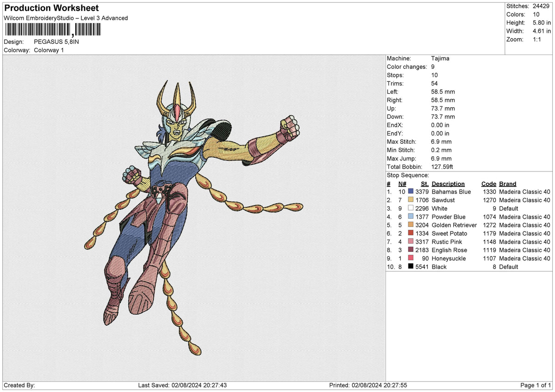Click 'Default' brand in White row
Screen dimensions: 555x392
[x=509, y=208]
